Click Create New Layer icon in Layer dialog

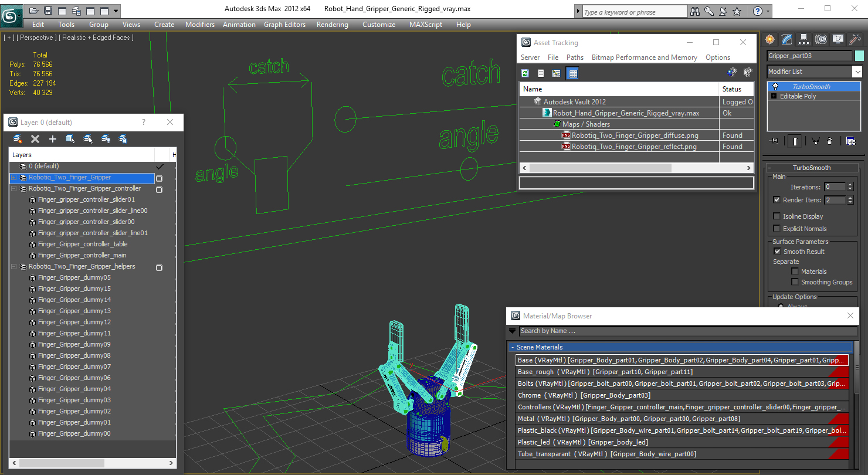pyautogui.click(x=18, y=139)
